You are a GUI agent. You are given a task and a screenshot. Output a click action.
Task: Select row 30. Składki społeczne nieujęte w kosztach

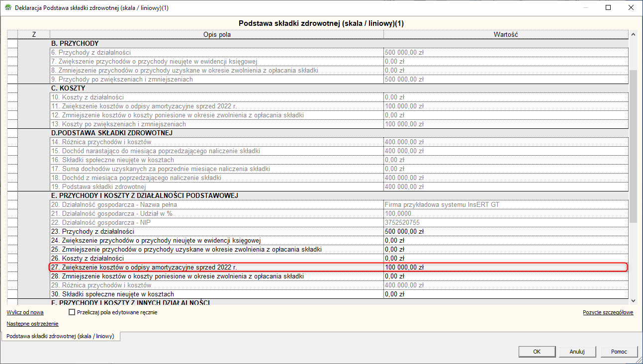(217, 294)
